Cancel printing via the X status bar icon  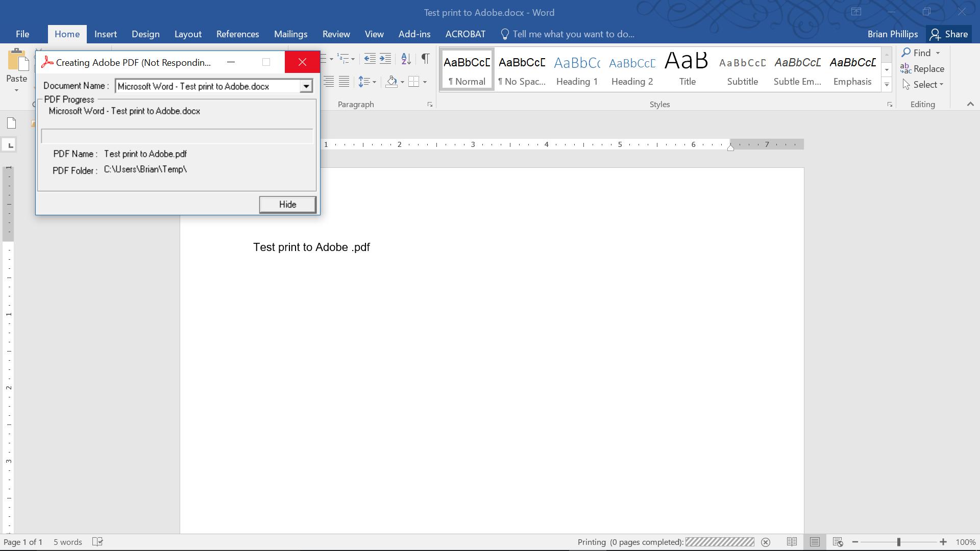click(x=766, y=542)
